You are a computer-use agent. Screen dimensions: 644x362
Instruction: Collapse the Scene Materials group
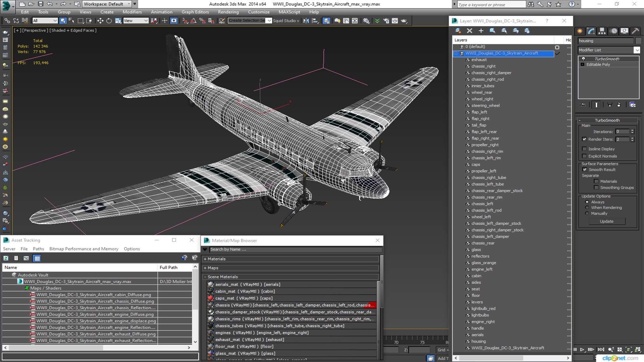pos(205,277)
